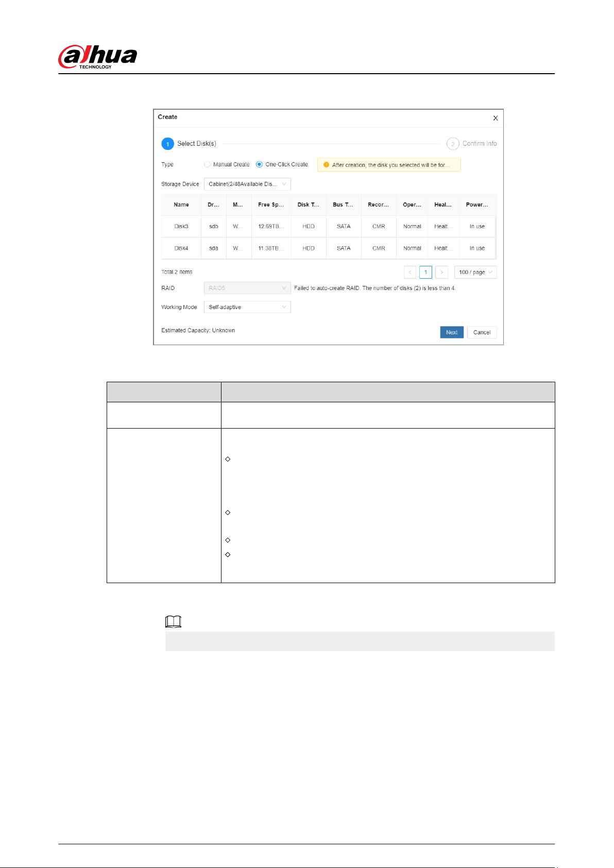Go to the previous page arrow
This screenshot has height=868, width=614.
pyautogui.click(x=410, y=272)
